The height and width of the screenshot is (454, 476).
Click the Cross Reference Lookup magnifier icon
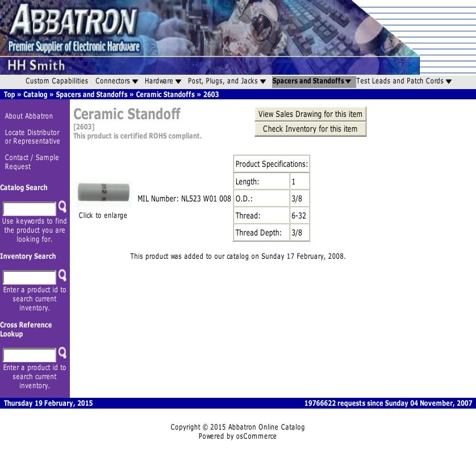[x=62, y=353]
